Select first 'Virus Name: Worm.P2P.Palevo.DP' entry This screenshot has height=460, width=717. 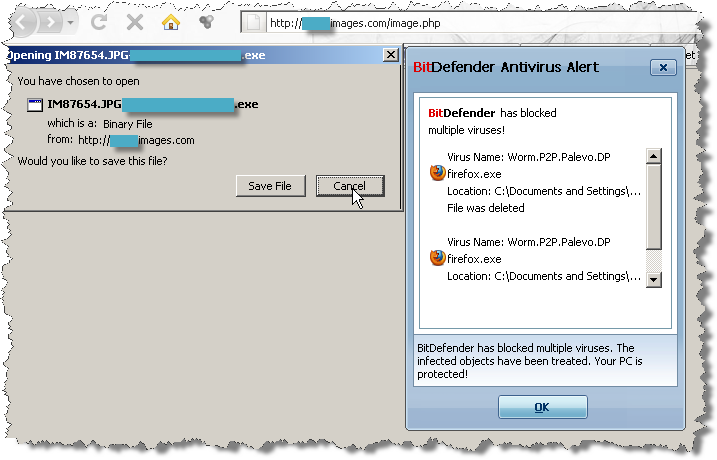[x=529, y=157]
